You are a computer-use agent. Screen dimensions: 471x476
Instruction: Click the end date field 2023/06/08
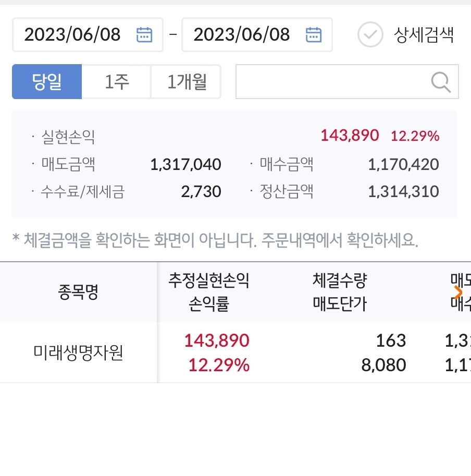257,34
